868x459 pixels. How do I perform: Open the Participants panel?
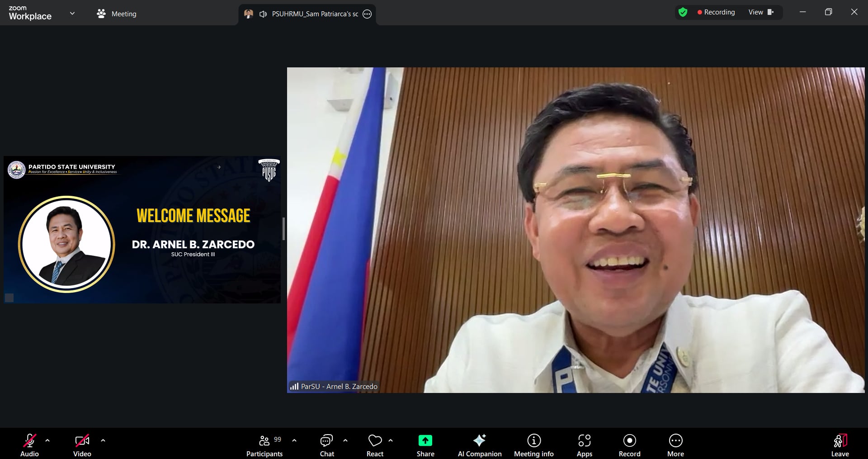[264, 444]
